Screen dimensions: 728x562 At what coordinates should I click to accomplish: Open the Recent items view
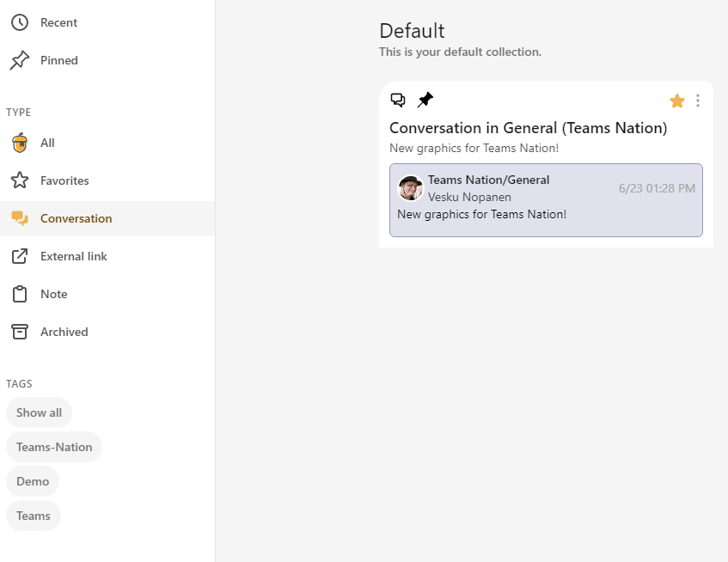[58, 22]
